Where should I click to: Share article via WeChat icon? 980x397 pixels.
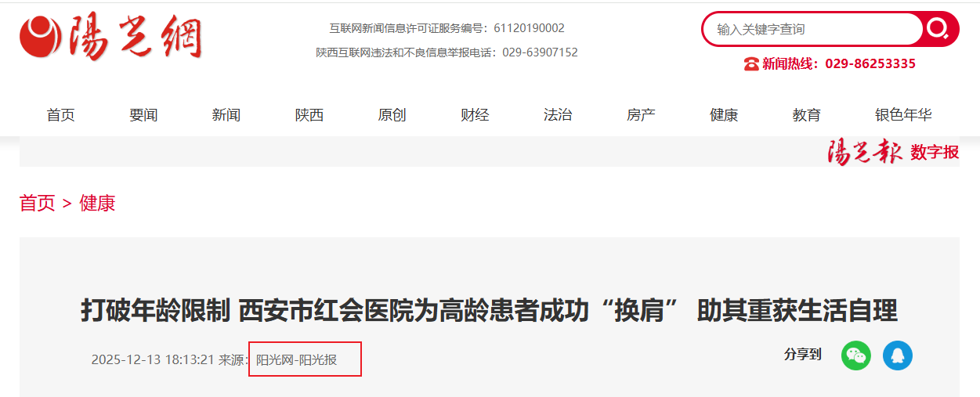click(856, 355)
